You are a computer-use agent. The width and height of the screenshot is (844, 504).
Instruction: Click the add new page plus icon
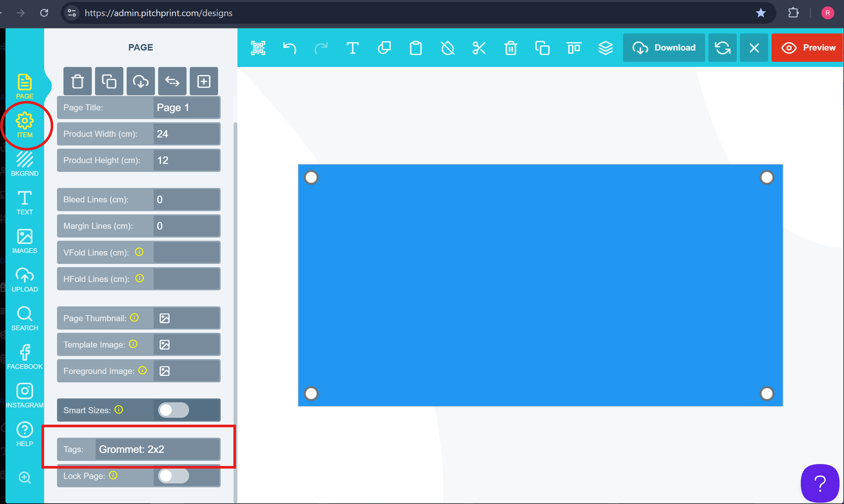(204, 81)
